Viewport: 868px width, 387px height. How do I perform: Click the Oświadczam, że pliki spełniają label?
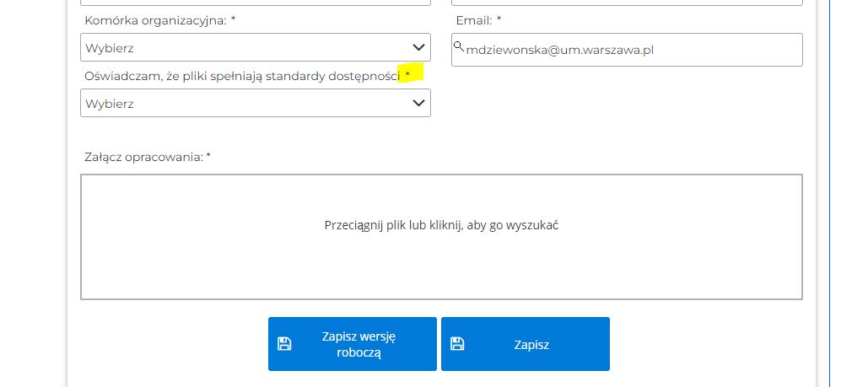pos(241,76)
